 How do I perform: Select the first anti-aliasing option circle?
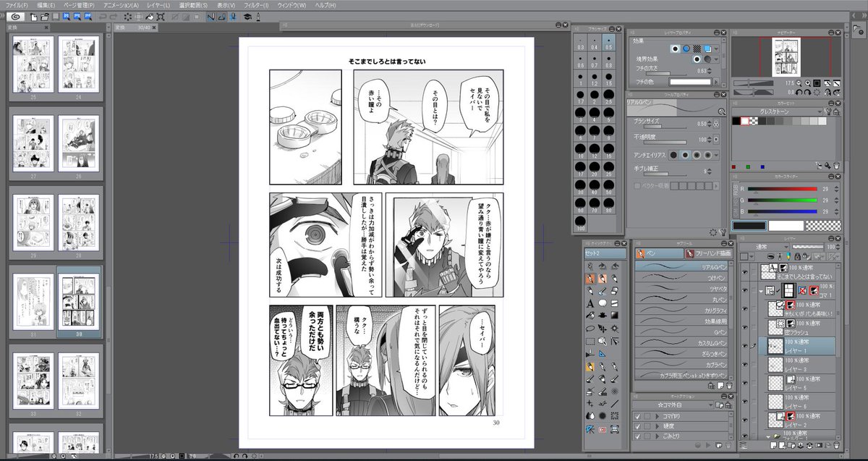pos(674,155)
